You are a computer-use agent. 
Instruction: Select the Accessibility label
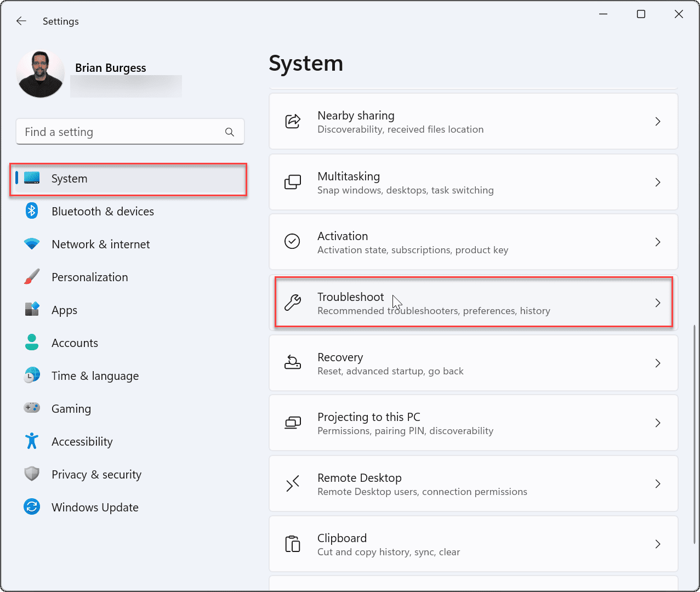82,442
